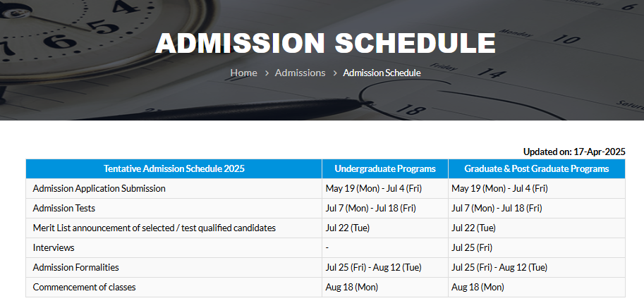Click Graduate application submission date cell
Viewport: 644px width, 308px height.
tap(536, 189)
